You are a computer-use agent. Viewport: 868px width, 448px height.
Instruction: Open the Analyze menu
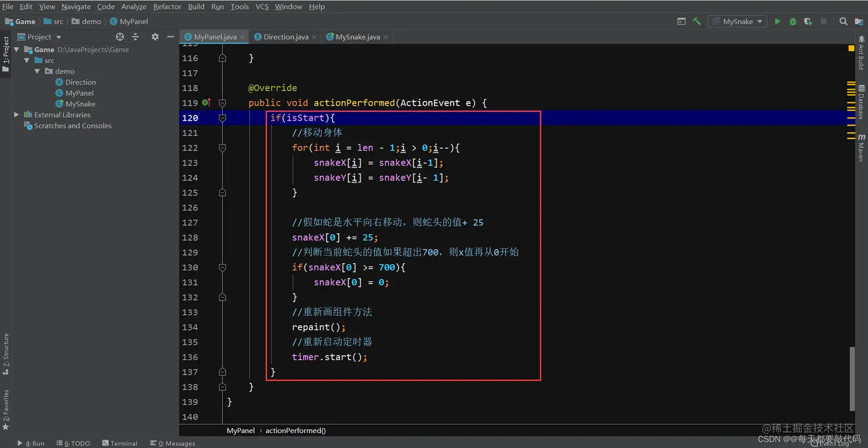(x=134, y=6)
